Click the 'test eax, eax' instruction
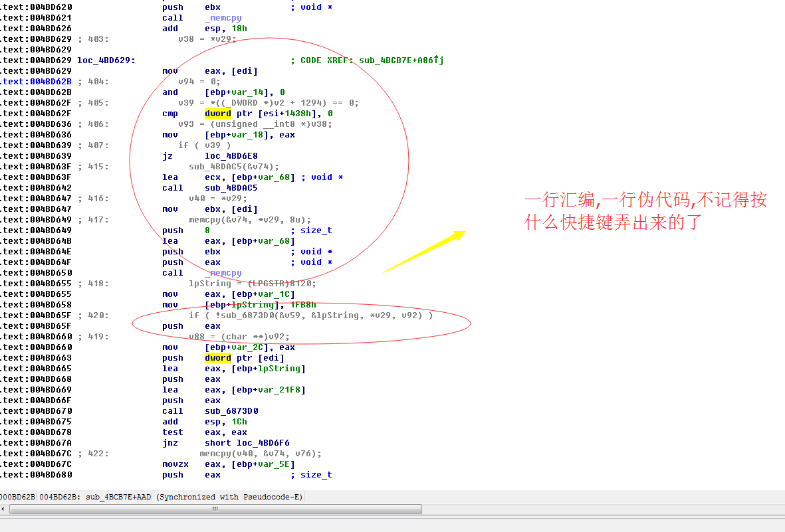This screenshot has height=532, width=785. pos(204,432)
